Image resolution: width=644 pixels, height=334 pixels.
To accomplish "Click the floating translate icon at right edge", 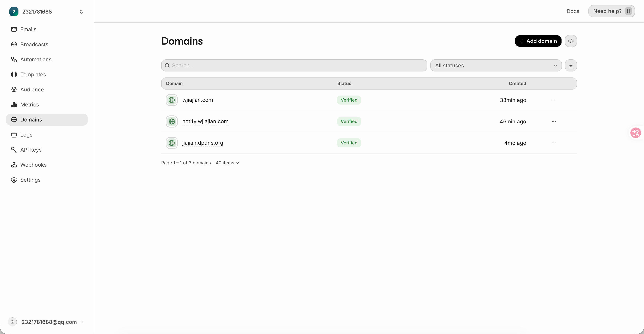I will pyautogui.click(x=636, y=133).
